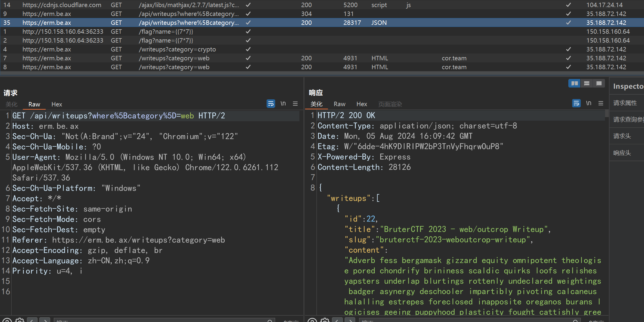Open the response pane hamburger options menu

click(601, 103)
